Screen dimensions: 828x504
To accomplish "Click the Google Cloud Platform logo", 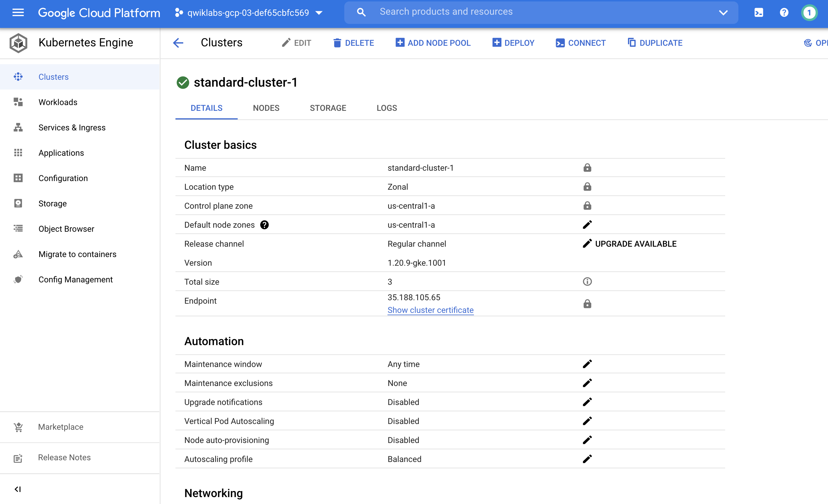I will pos(99,13).
